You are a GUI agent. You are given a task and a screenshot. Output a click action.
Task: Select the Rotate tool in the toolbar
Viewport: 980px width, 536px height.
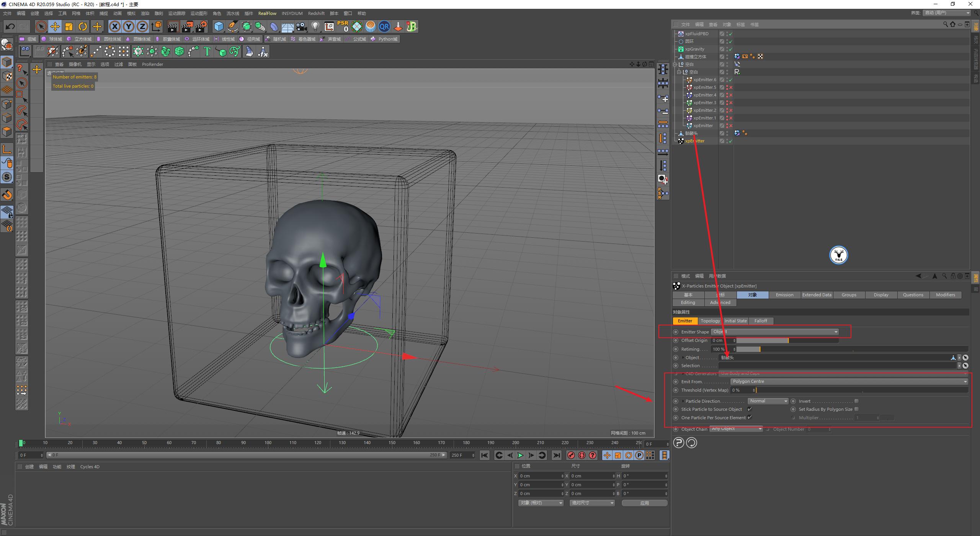(83, 26)
